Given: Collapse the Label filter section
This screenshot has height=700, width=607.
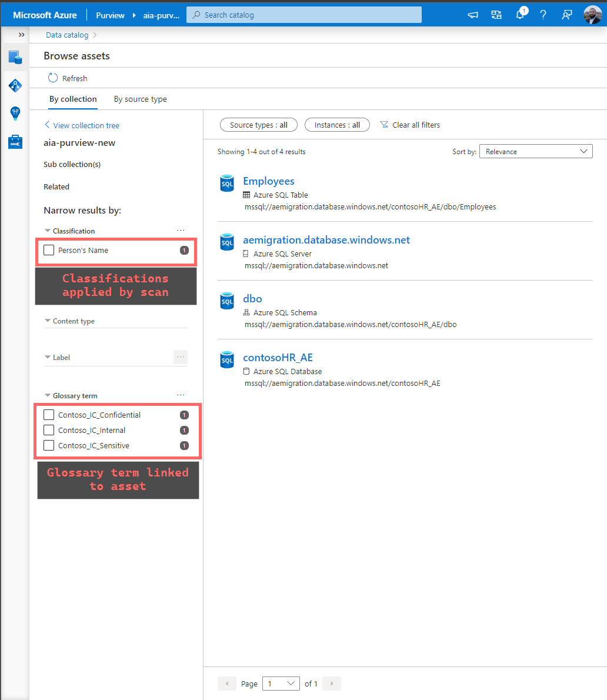Looking at the screenshot, I should pyautogui.click(x=47, y=357).
